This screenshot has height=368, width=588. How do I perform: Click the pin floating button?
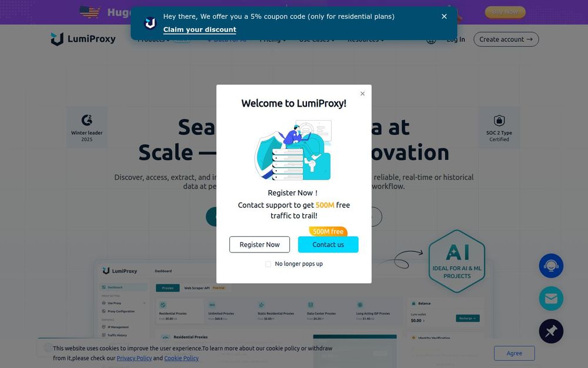[x=551, y=331]
